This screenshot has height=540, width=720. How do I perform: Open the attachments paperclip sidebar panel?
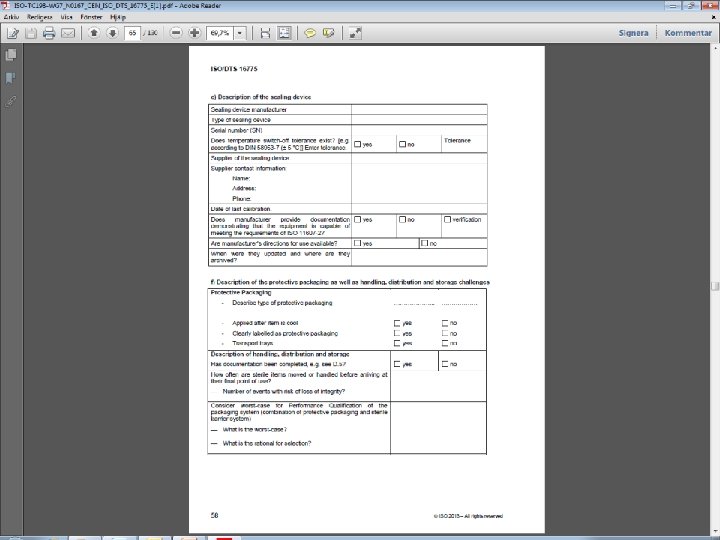(11, 101)
